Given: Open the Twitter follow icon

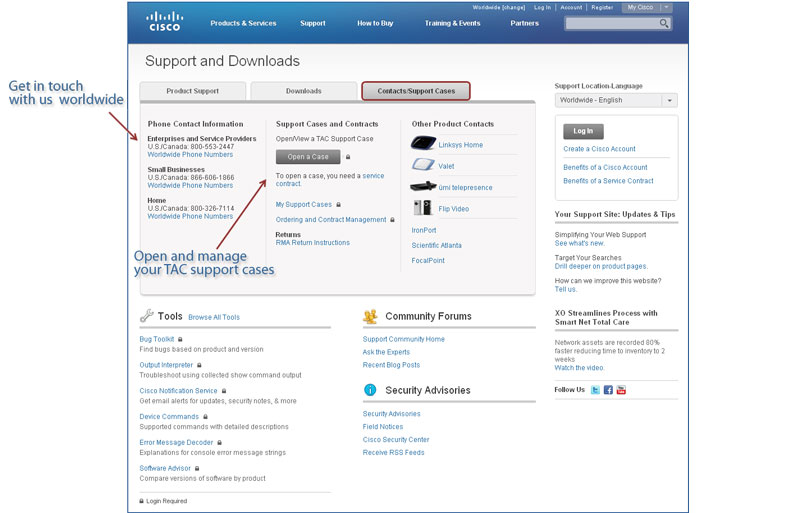Looking at the screenshot, I should point(595,390).
